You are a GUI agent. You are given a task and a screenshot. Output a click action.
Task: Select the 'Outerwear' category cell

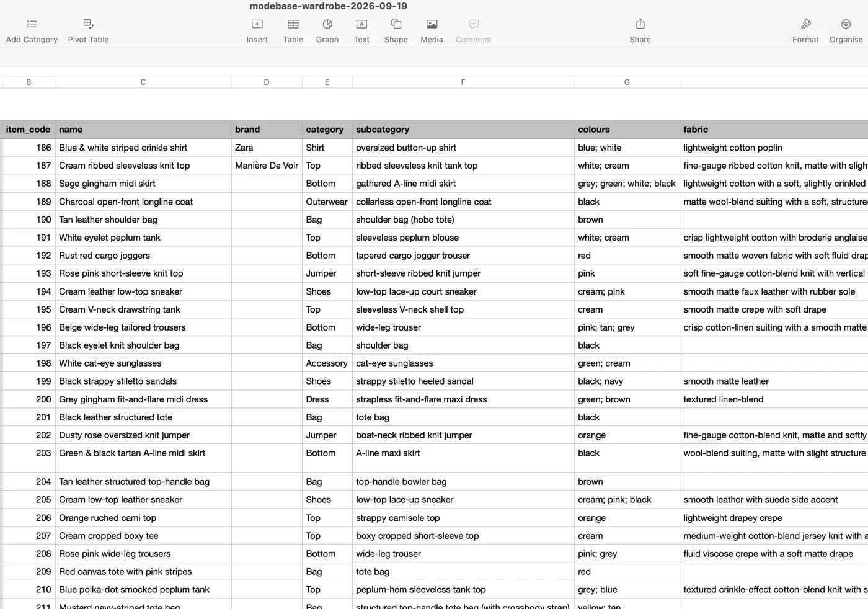[x=327, y=202]
